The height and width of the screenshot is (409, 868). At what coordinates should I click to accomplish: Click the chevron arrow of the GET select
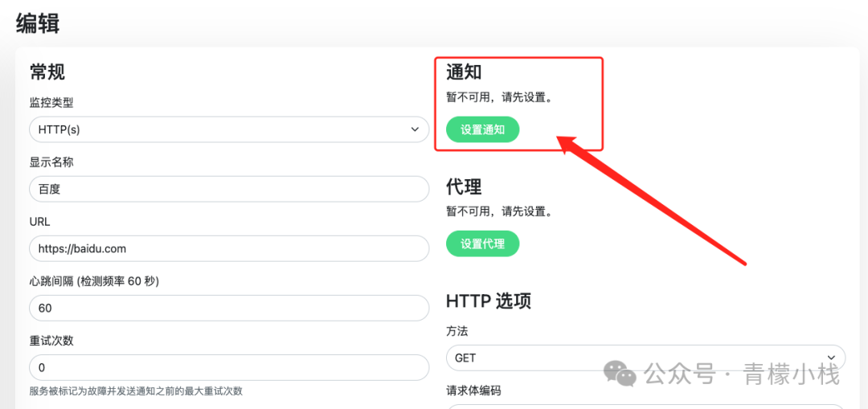[830, 358]
